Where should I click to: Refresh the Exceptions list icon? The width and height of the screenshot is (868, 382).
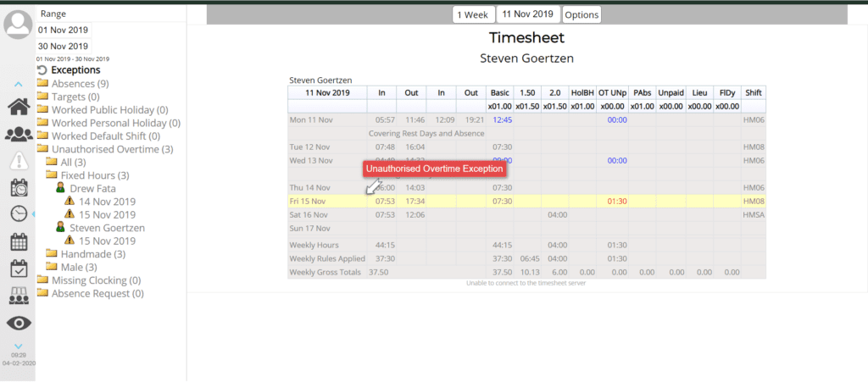pos(42,70)
